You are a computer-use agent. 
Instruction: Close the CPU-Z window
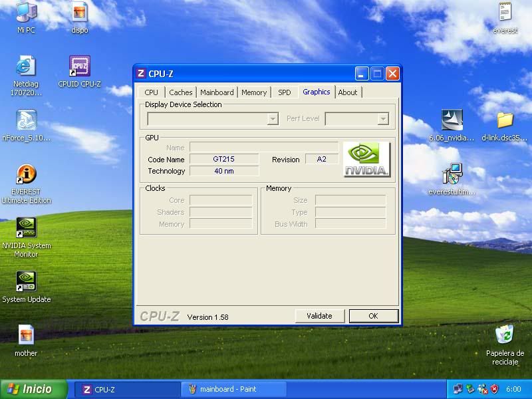click(392, 73)
